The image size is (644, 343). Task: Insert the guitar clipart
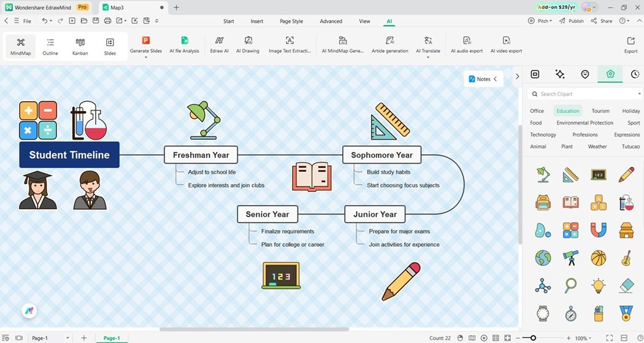[x=626, y=258]
